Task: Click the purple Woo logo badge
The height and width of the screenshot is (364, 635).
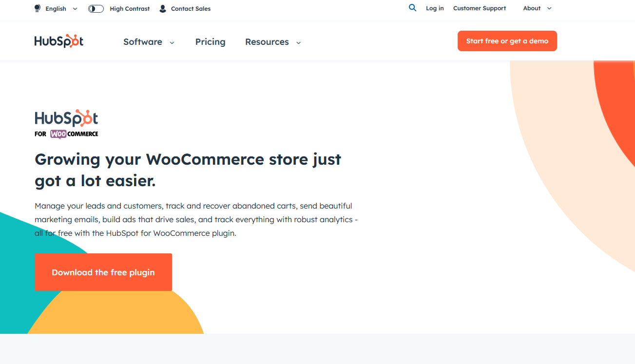Action: click(x=58, y=134)
